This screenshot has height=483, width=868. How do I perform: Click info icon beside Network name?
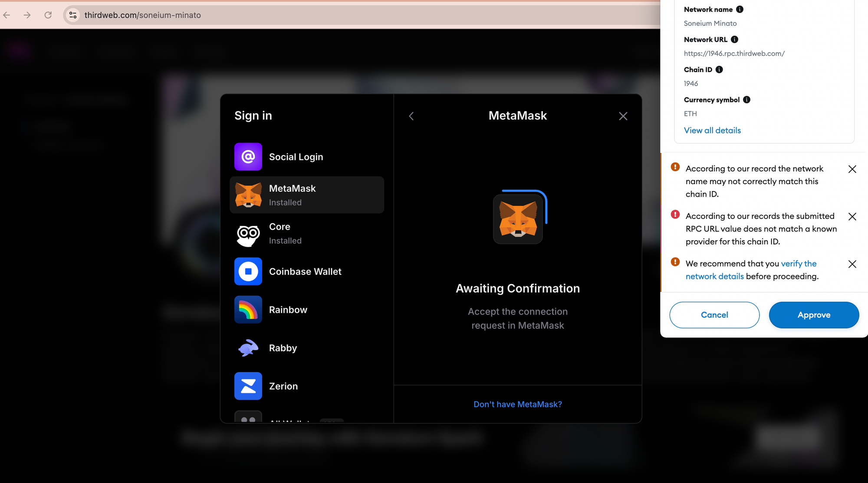[x=740, y=10]
